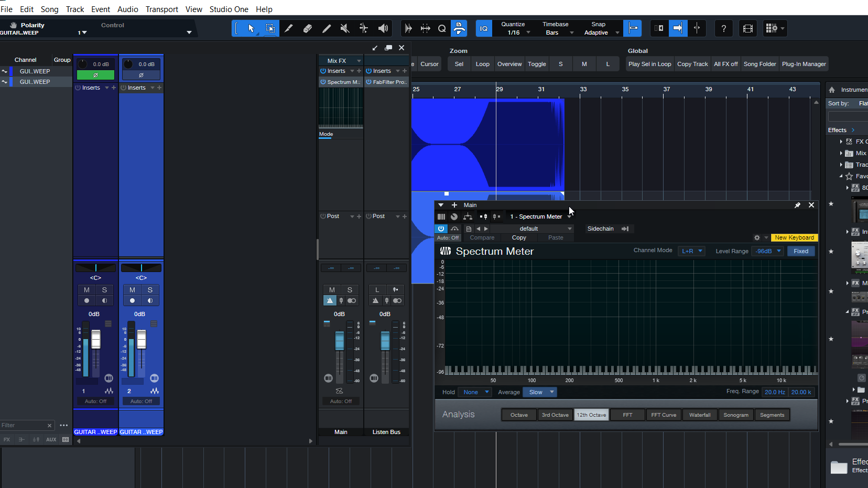Select the Listen speaker tool

coord(383,28)
